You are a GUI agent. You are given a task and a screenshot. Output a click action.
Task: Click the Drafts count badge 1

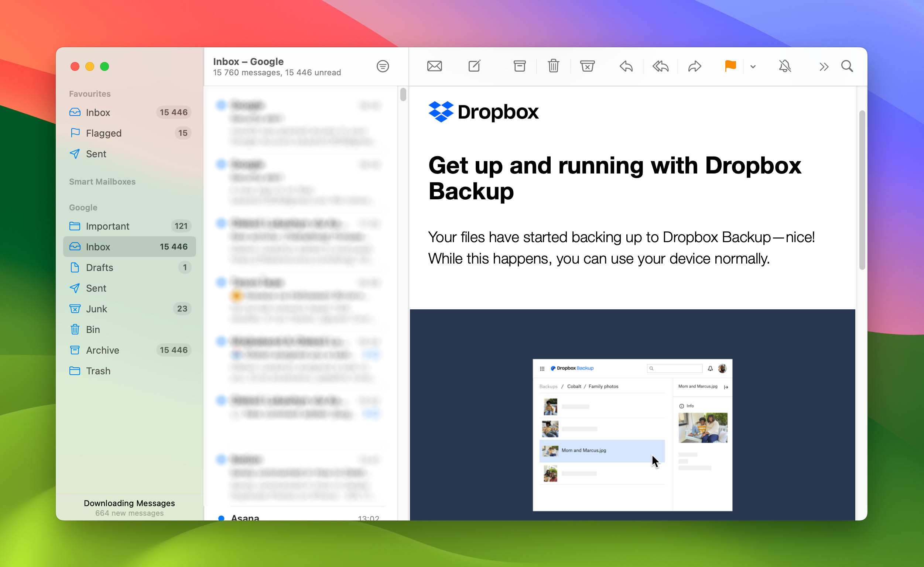point(185,267)
